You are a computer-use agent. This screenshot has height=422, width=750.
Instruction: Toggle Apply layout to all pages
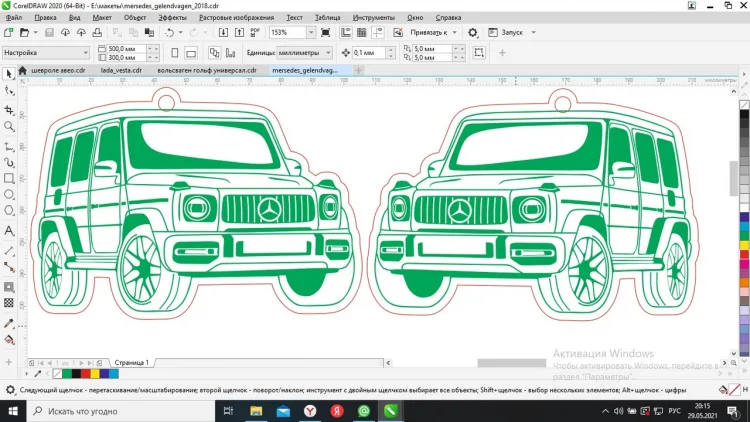click(x=214, y=53)
